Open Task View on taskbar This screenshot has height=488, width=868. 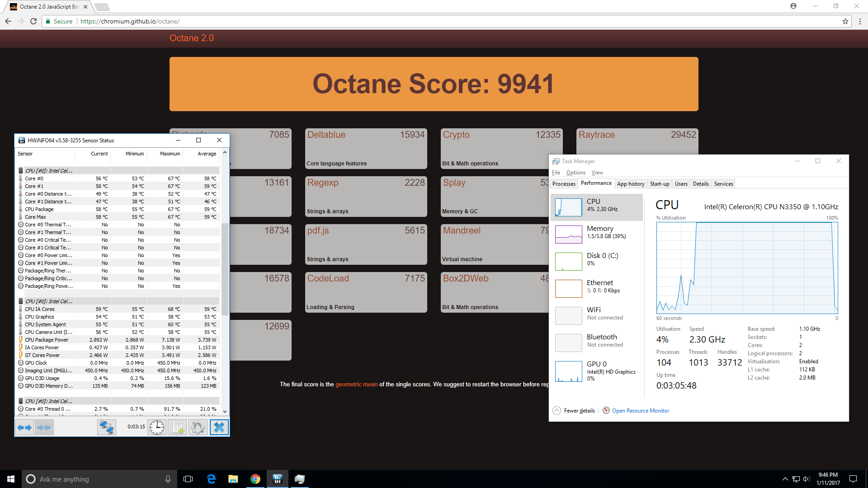coord(188,479)
